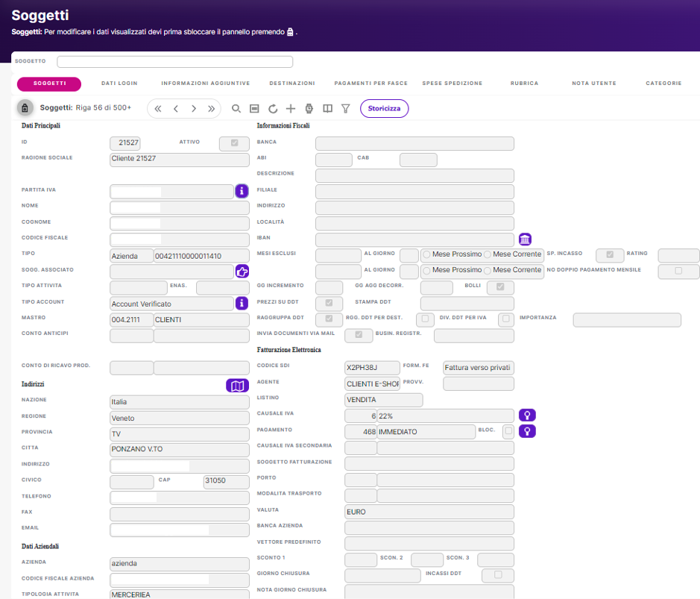Click the CAP field showing 31050
Viewport: 700px width, 599px height.
(227, 482)
